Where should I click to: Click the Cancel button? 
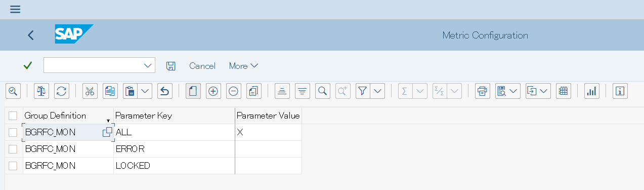tap(202, 66)
